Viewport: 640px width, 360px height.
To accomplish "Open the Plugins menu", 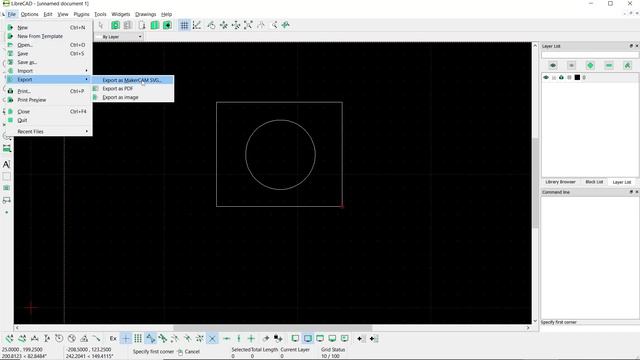I will [x=81, y=14].
